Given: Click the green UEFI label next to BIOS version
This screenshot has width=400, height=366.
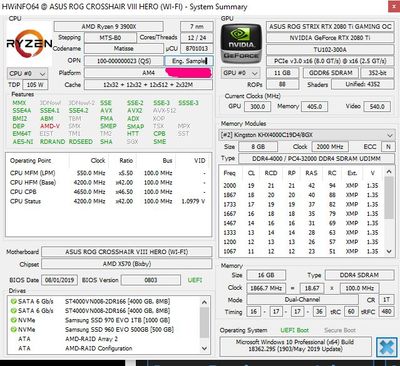Looking at the screenshot, I should (195, 280).
